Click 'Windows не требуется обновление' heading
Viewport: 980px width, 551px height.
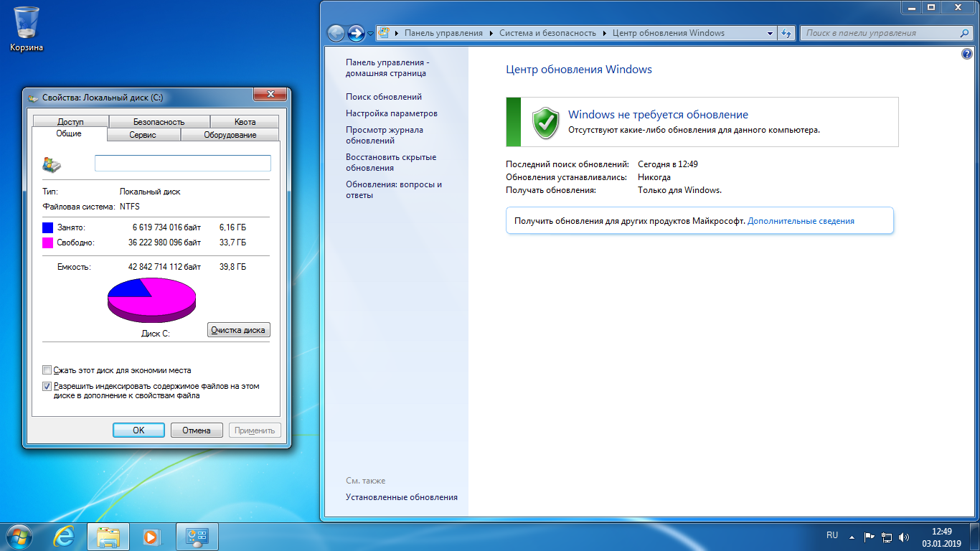[x=658, y=115]
